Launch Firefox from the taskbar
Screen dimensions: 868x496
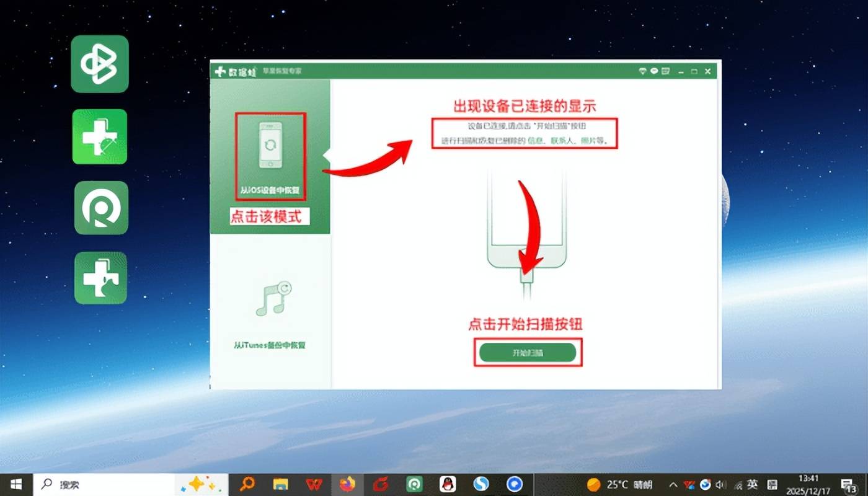(348, 484)
